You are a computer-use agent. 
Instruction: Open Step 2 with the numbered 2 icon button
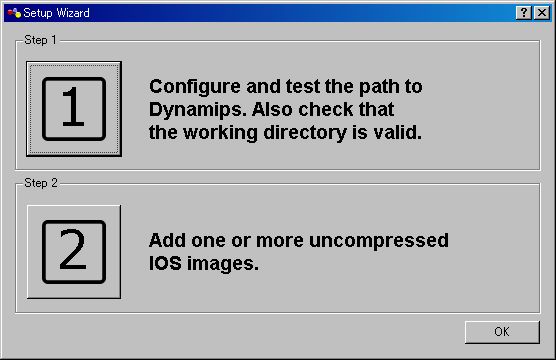tap(74, 252)
